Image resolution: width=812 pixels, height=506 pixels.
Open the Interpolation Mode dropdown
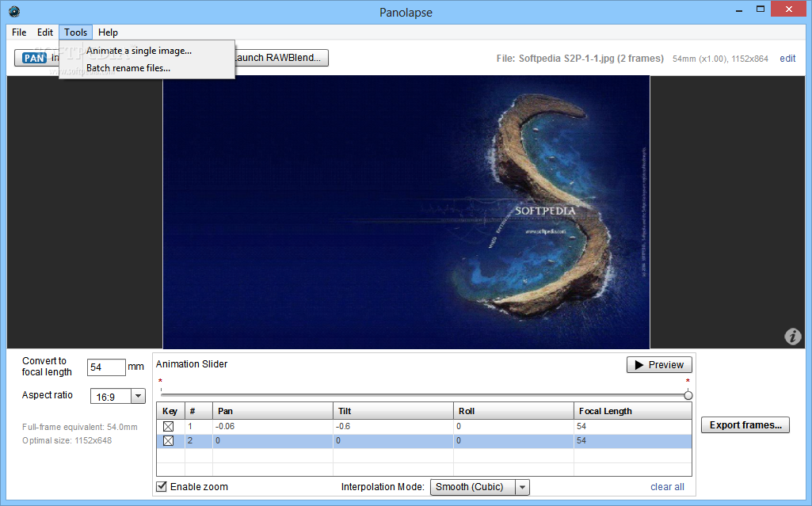point(522,487)
